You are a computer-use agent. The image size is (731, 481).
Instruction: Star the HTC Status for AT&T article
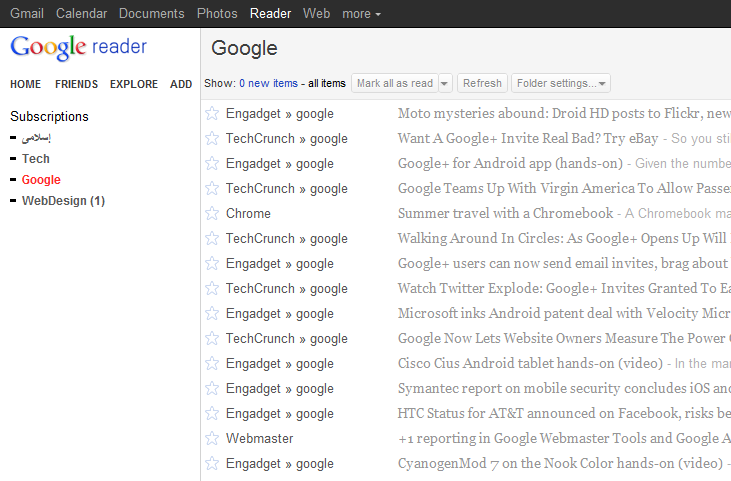click(x=212, y=413)
